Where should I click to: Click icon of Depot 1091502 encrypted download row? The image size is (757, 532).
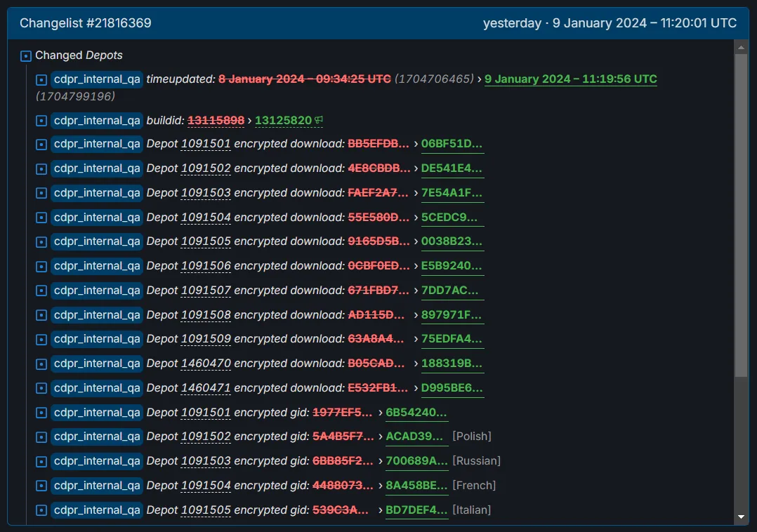pos(41,169)
